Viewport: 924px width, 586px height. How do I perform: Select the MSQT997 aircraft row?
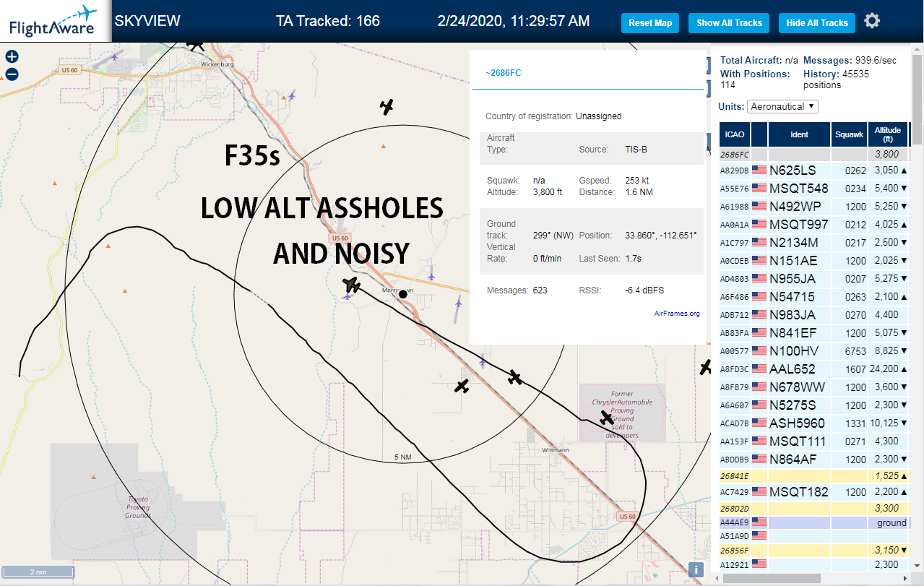[814, 225]
